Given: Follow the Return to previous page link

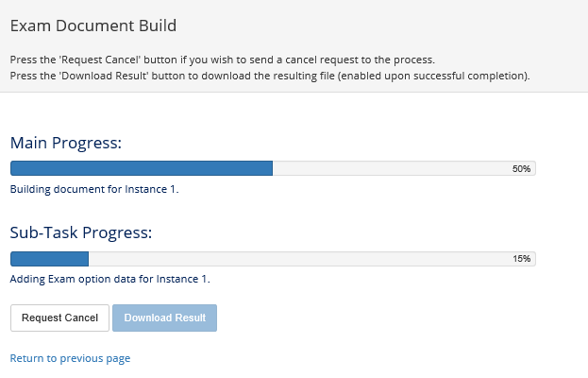Looking at the screenshot, I should pos(70,358).
